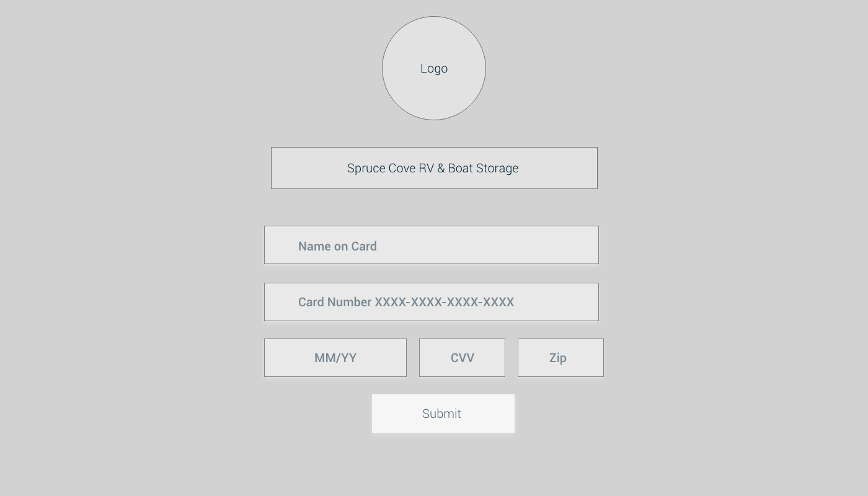868x496 pixels.
Task: Click the Name on Card placeholder text
Action: (337, 246)
